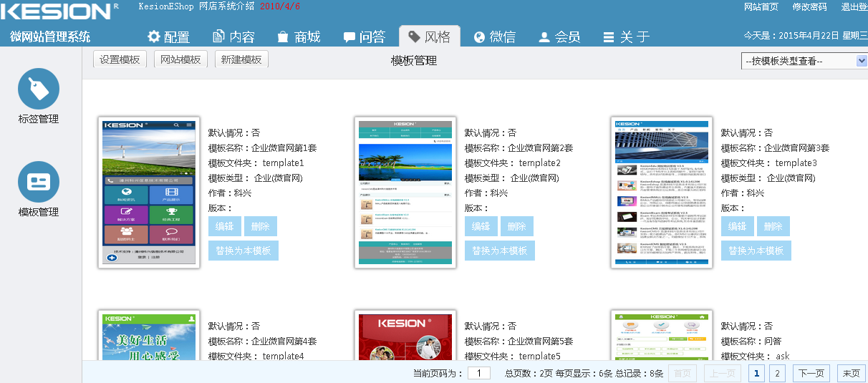This screenshot has width=868, height=383.
Task: Open the 会员 member menu
Action: (559, 37)
